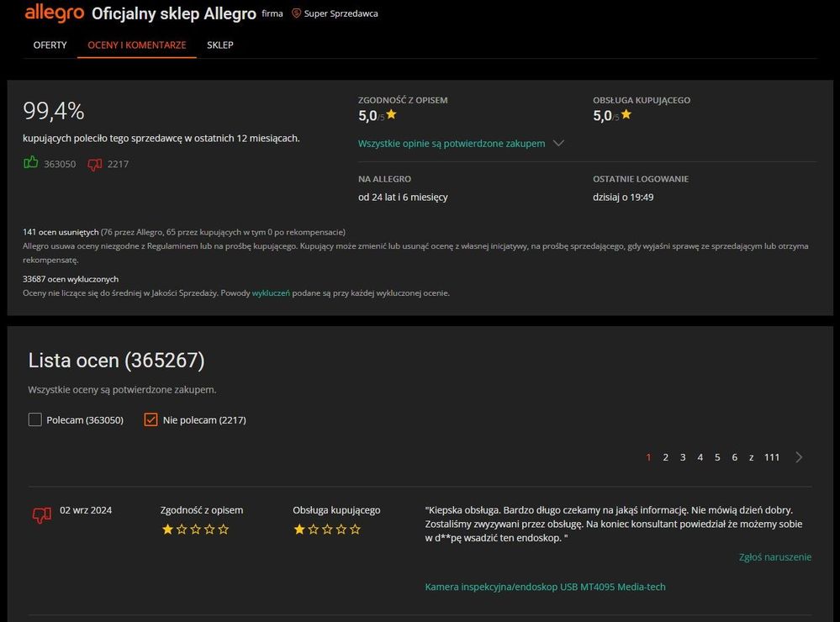
Task: Expand the 'Wszystkie opinie są potwierdzone zakupem' chevron
Action: tap(558, 143)
